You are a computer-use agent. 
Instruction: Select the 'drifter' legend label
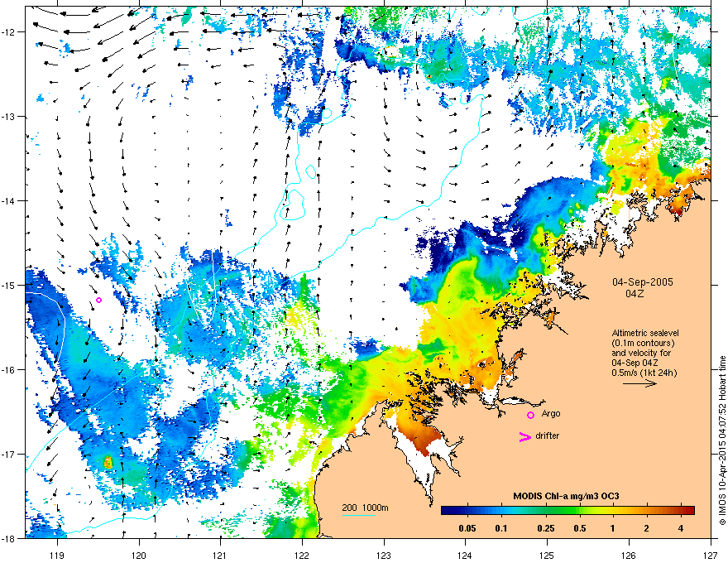click(547, 435)
